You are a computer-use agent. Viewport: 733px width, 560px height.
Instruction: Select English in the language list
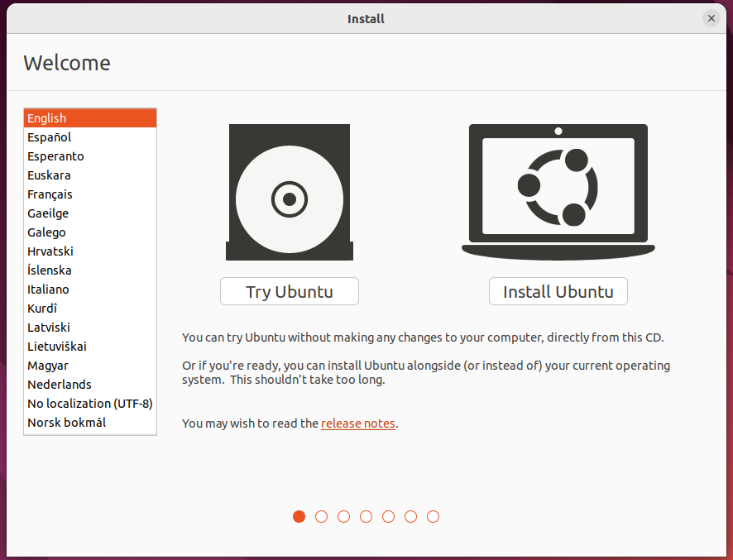(90, 117)
